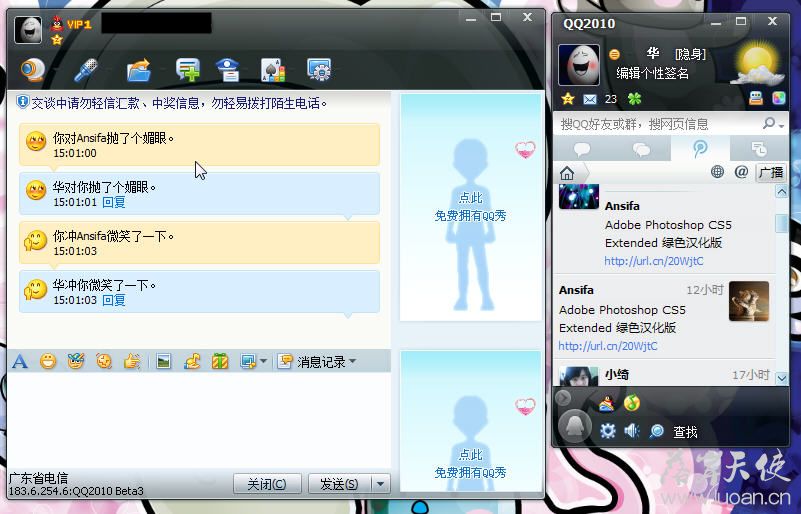
Task: Switch to the contacts tab with single speech bubble
Action: (582, 149)
